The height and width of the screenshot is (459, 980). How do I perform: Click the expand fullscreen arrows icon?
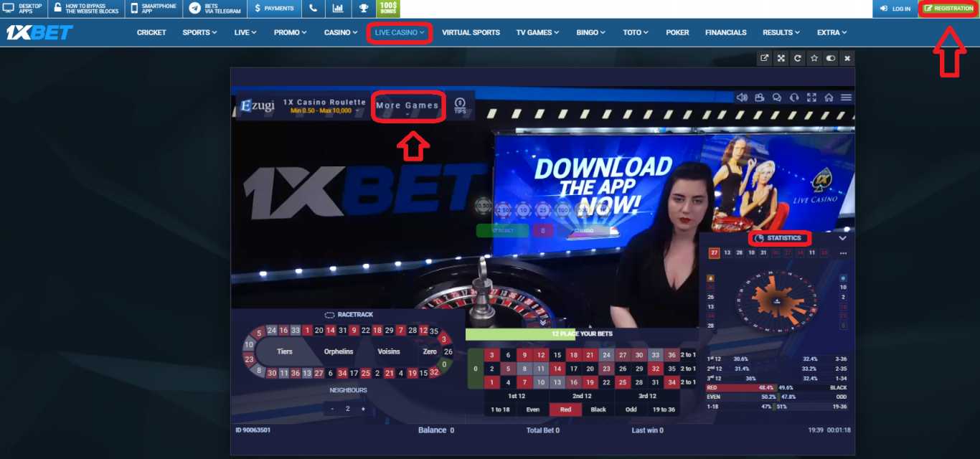tap(781, 59)
